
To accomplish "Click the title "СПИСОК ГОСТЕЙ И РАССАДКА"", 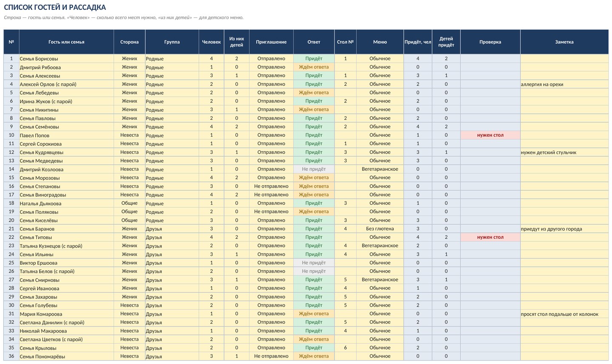I will [55, 7].
